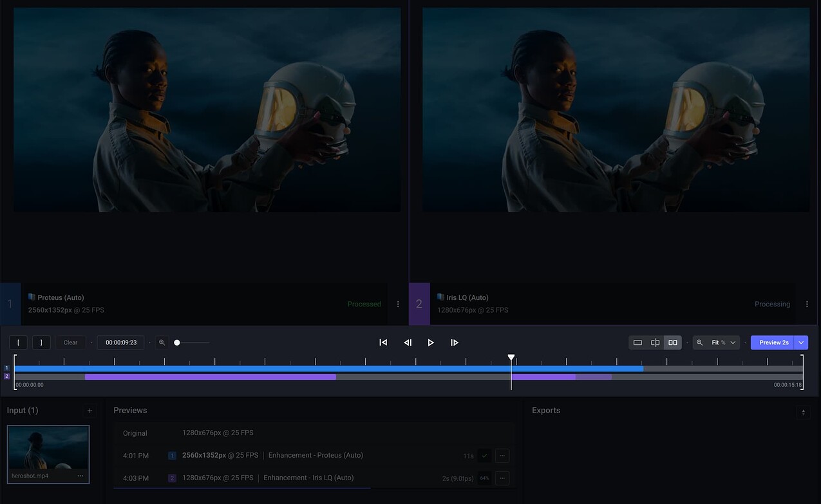Open the Fit % zoom level dropdown
This screenshot has width=821, height=504.
[716, 342]
